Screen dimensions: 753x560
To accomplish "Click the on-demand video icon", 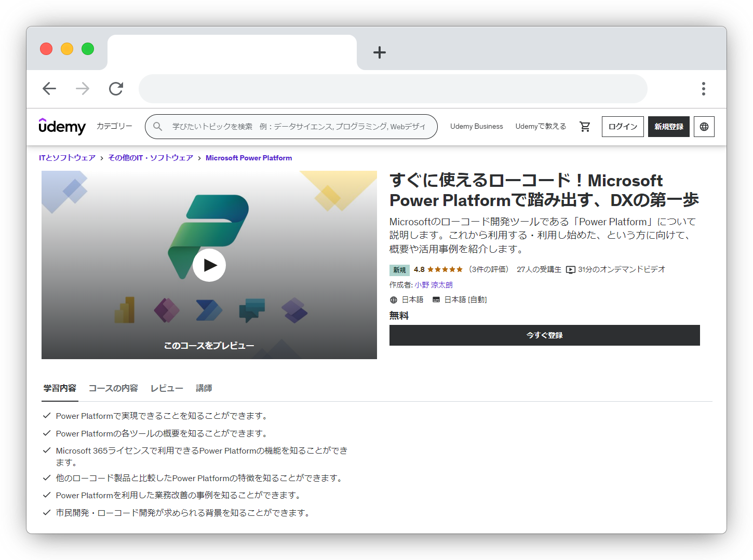I will point(571,270).
